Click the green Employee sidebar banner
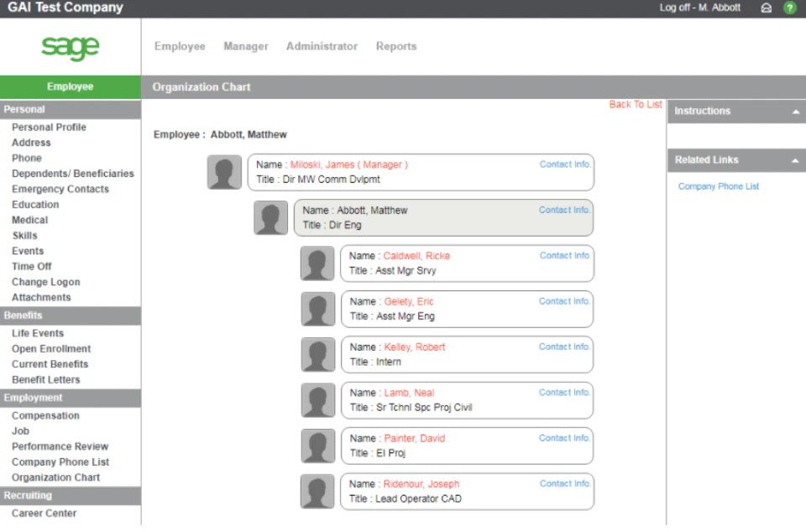 (x=70, y=86)
